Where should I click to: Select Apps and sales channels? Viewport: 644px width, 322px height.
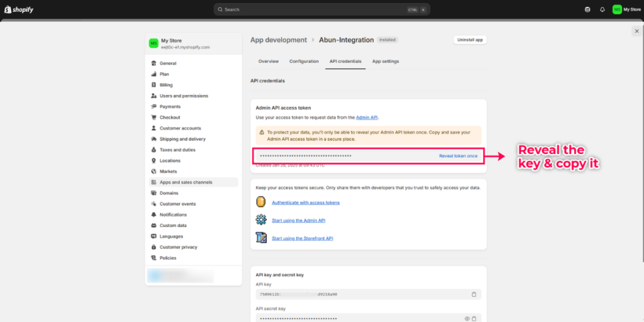194,182
